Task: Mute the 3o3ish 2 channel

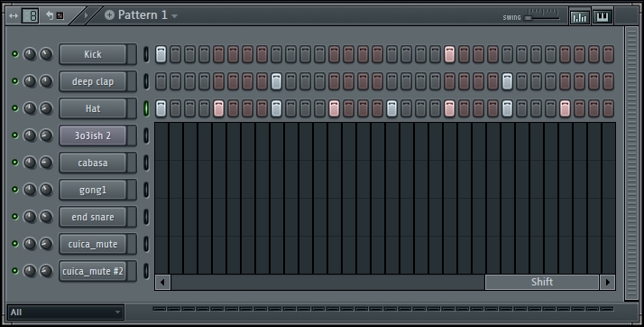Action: click(15, 135)
